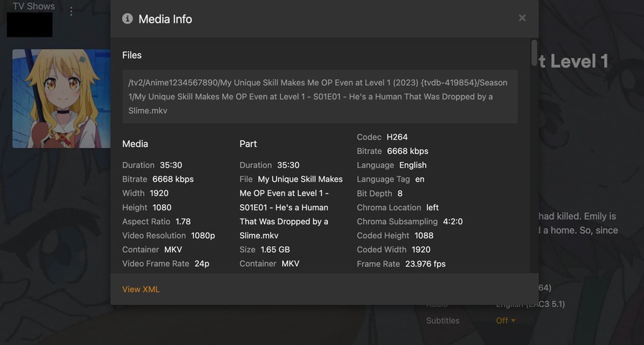Click the Part section heading
The image size is (644, 345).
[x=248, y=143]
